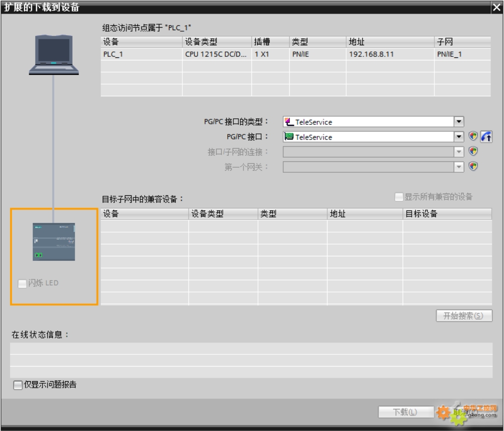Click the 192.168.8.11 address cell
504x431 pixels.
click(390, 54)
